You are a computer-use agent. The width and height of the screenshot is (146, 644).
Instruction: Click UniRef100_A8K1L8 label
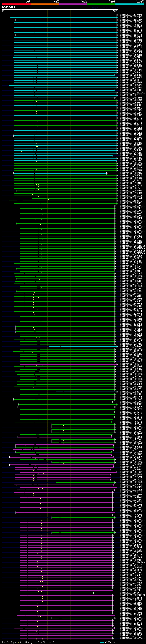(131, 271)
